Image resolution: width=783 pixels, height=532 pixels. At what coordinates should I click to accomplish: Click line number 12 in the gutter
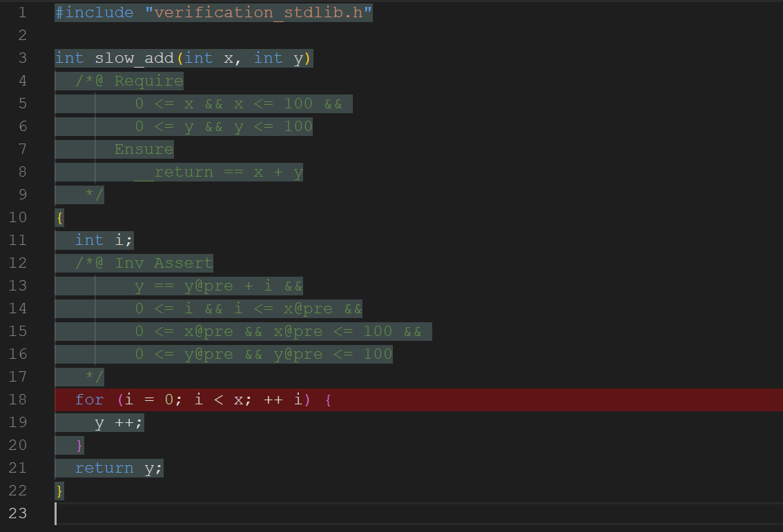pyautogui.click(x=19, y=263)
